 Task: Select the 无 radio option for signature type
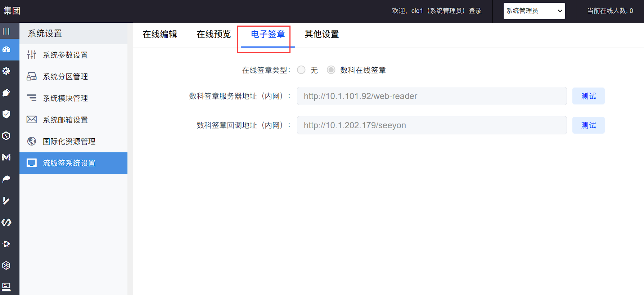click(x=301, y=70)
